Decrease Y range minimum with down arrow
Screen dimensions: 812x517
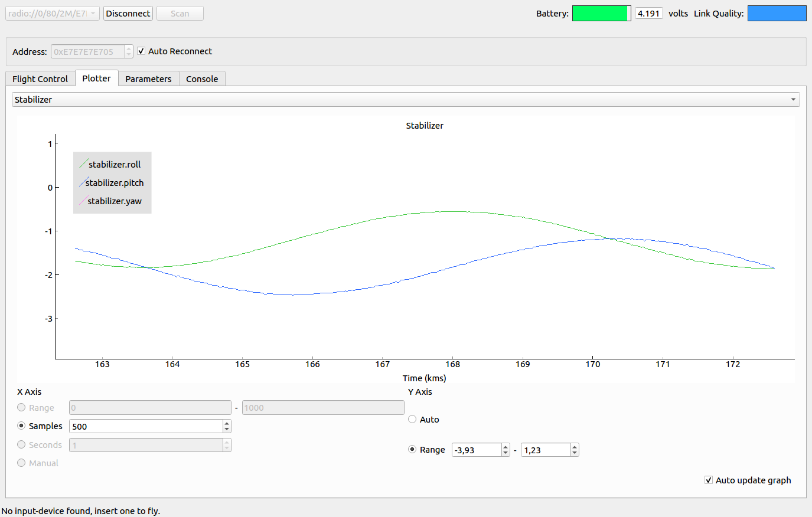tap(506, 453)
